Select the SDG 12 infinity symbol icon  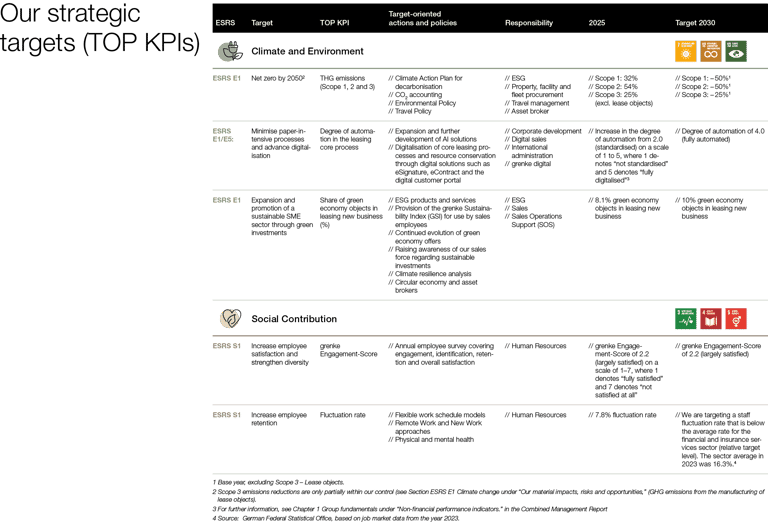click(711, 51)
